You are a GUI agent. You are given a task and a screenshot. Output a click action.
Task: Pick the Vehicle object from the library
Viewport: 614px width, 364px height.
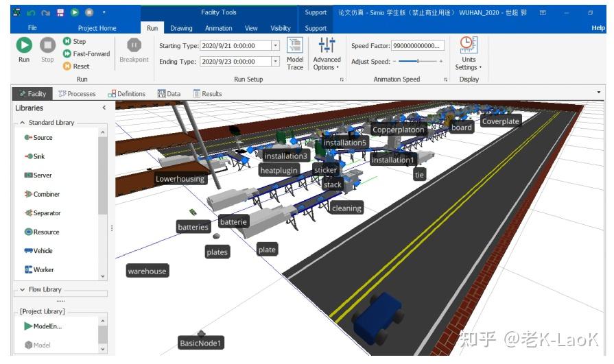point(38,250)
